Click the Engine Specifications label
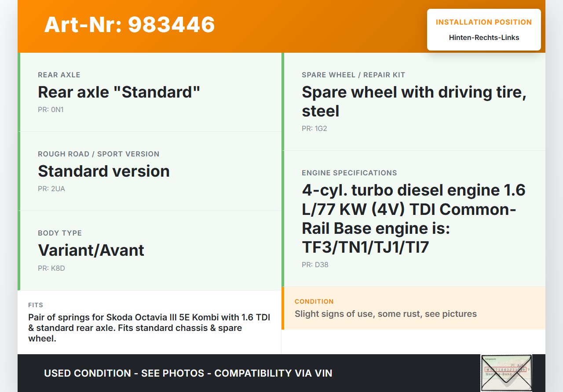The image size is (563, 392). (x=349, y=173)
